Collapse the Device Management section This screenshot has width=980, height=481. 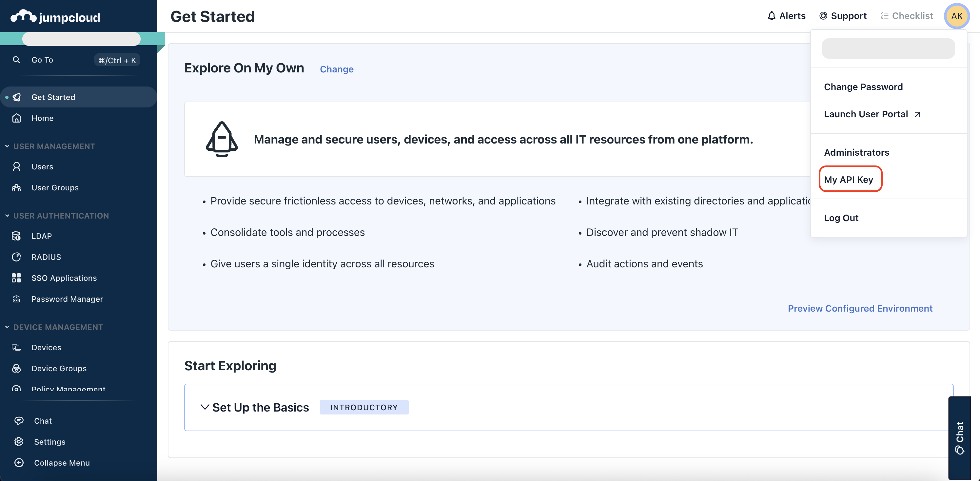point(7,327)
